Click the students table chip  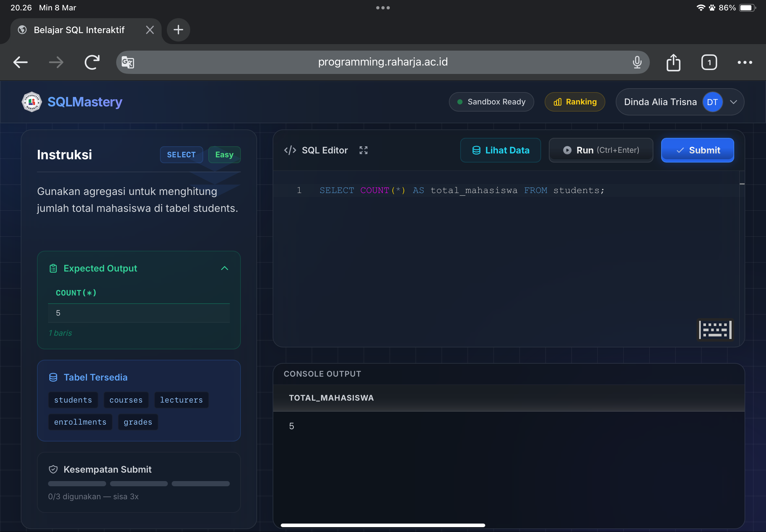coord(73,400)
